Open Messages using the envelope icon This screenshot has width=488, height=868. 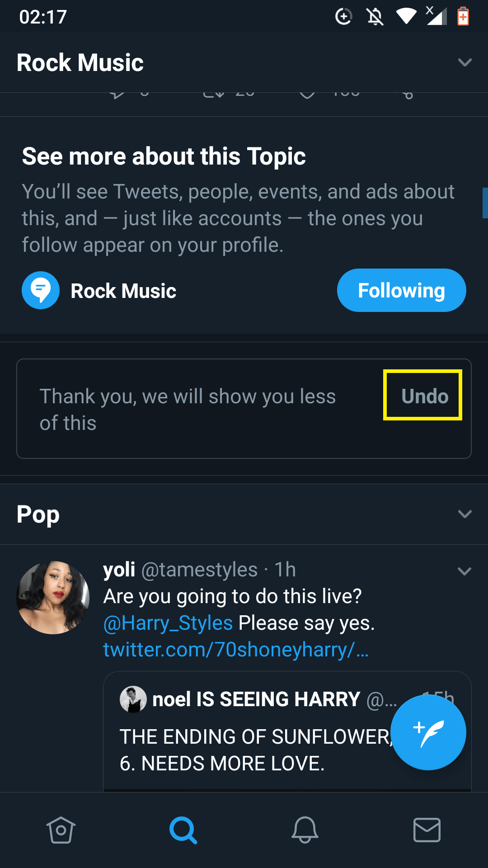point(427,830)
